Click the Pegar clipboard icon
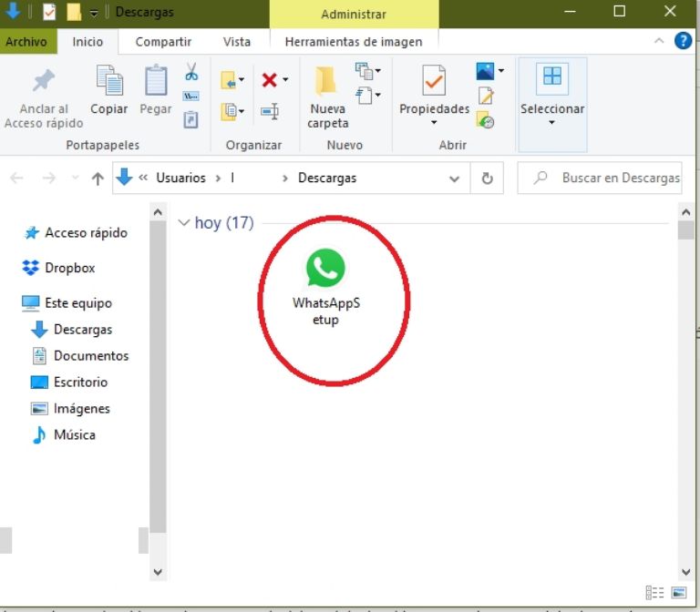The height and width of the screenshot is (612, 700). click(156, 80)
